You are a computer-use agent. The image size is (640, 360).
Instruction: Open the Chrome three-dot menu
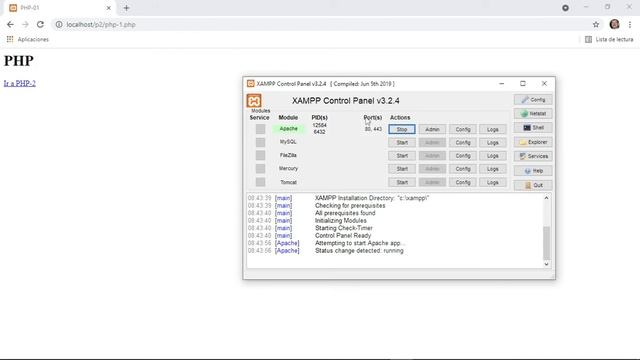[x=630, y=24]
